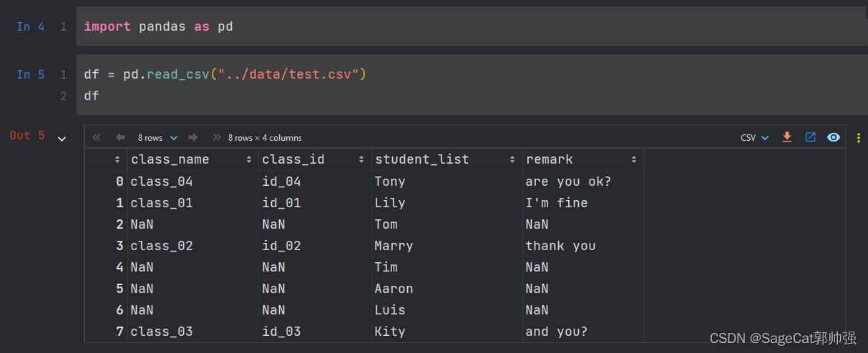Sort the index column using its arrows
The image size is (868, 353).
click(x=117, y=159)
